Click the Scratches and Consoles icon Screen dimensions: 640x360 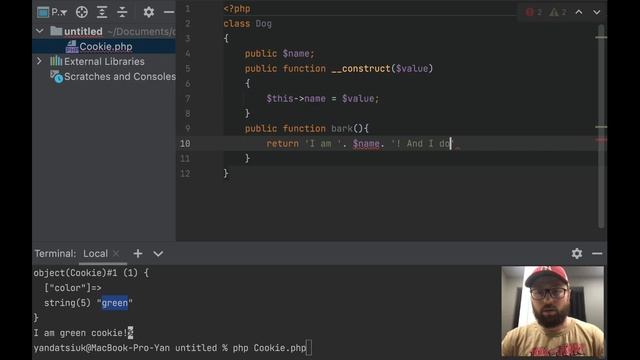click(56, 76)
